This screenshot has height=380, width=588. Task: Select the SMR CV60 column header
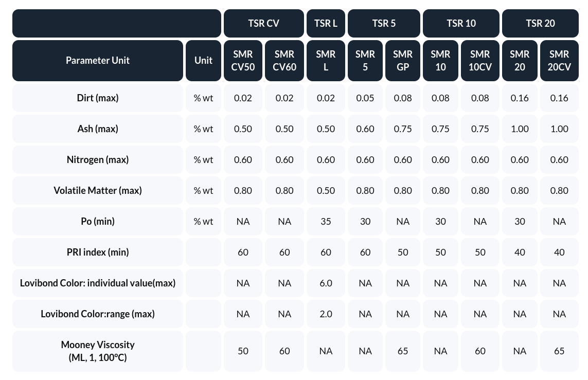point(284,60)
